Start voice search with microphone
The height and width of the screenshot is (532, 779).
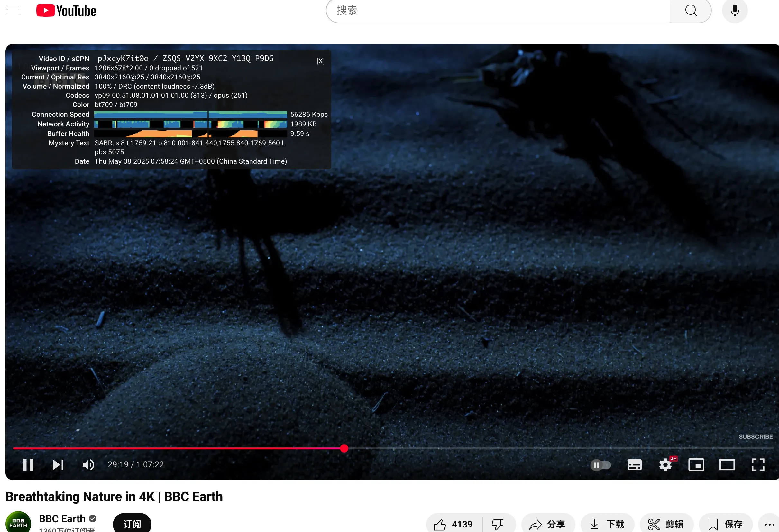734,11
